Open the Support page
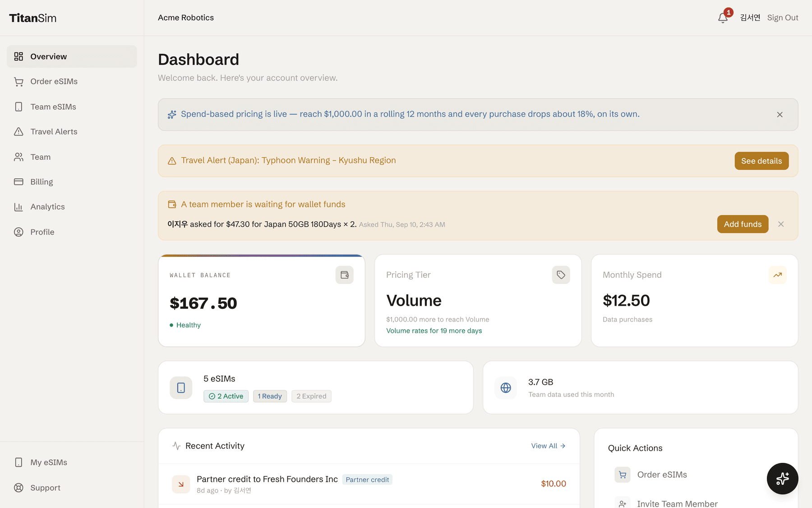This screenshot has height=508, width=812. [x=72, y=488]
